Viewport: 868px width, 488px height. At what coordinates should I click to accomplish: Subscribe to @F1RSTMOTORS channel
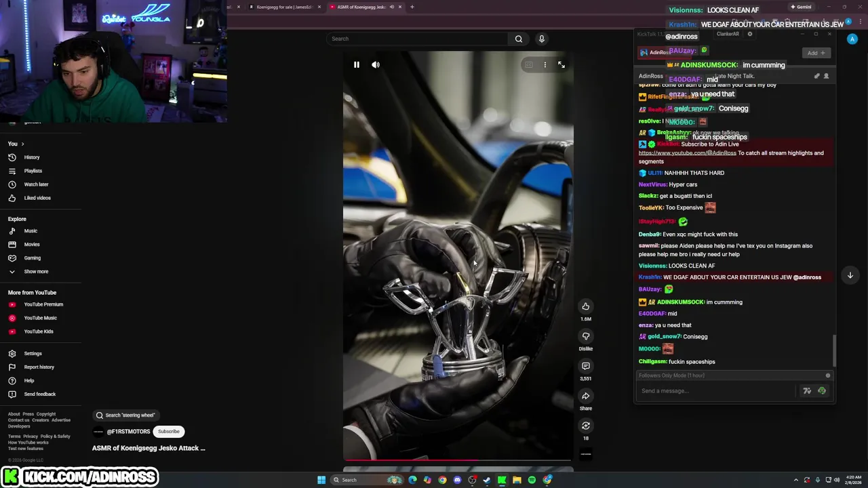click(x=169, y=431)
